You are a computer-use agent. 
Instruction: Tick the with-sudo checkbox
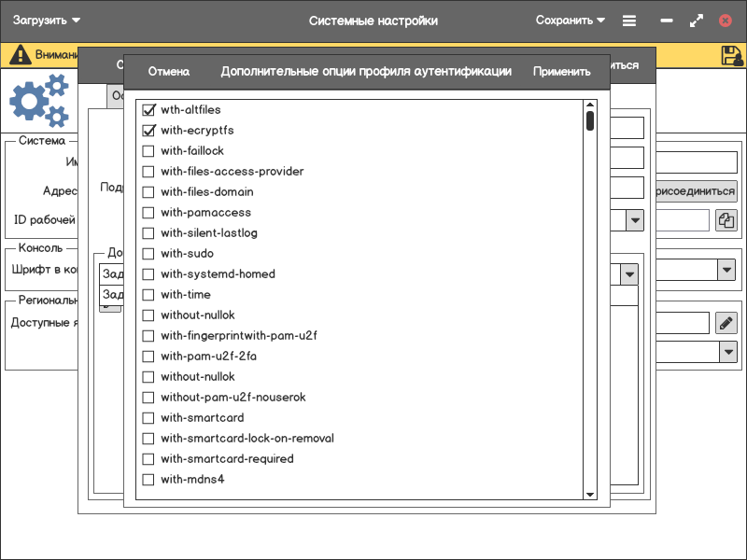click(148, 254)
